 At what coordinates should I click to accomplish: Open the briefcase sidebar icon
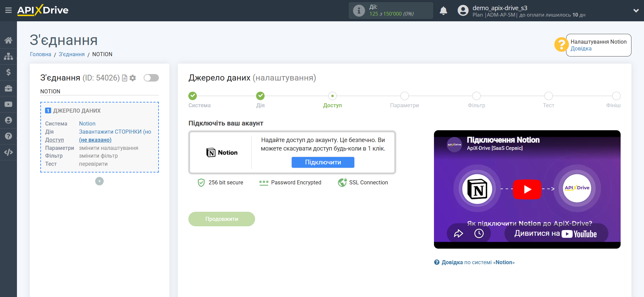click(8, 88)
